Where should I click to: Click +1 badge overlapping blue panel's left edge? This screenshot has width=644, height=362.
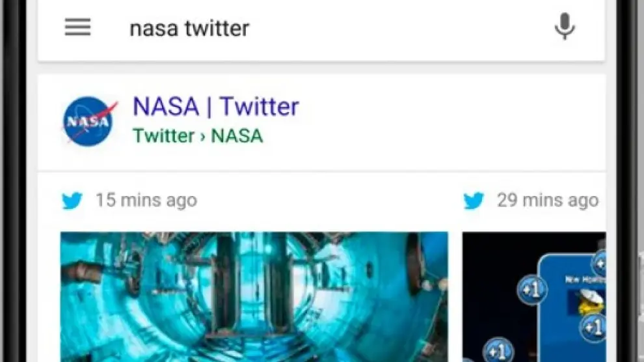(x=531, y=290)
